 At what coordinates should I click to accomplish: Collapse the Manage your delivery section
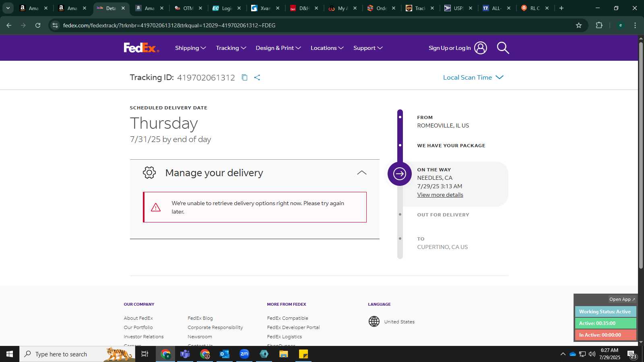pyautogui.click(x=362, y=173)
